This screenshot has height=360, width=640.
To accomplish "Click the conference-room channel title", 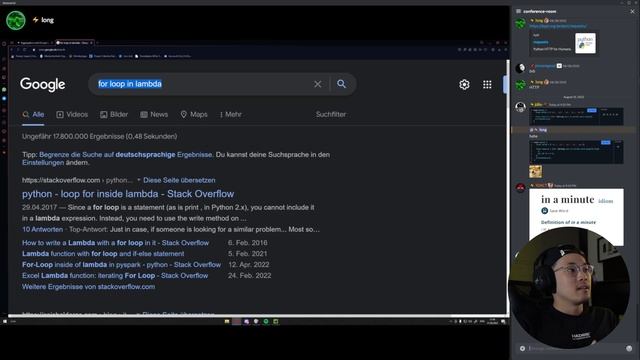I will point(540,11).
